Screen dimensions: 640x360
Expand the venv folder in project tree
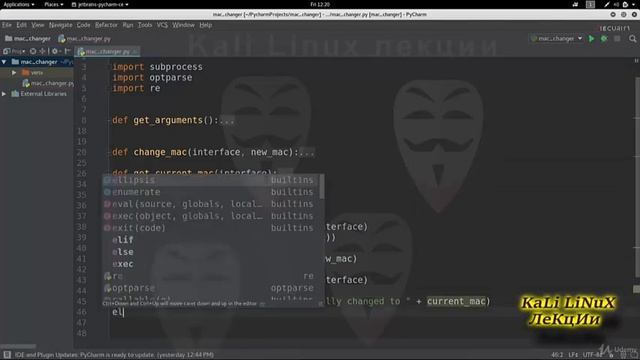(x=14, y=72)
